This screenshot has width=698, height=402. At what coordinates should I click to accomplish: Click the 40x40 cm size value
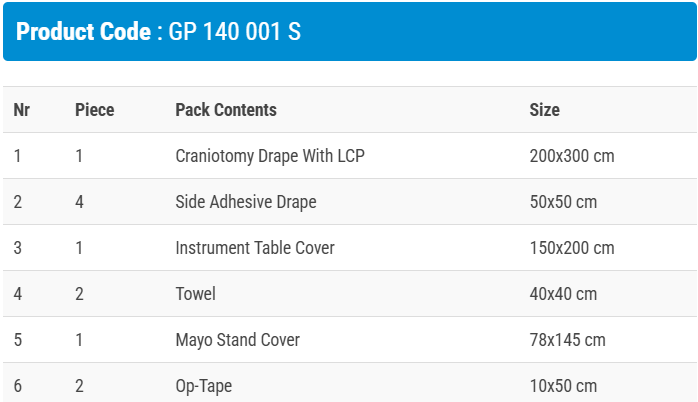563,294
